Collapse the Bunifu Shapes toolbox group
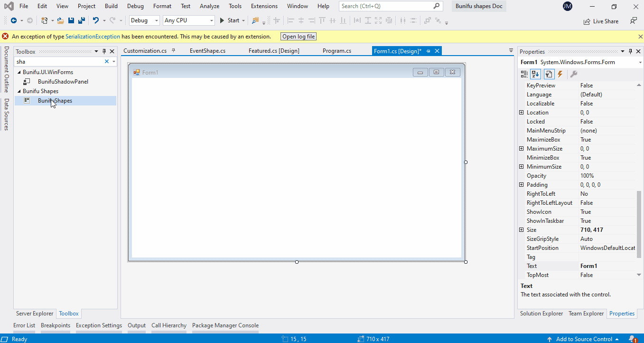Viewport: 644px width, 343px height. (19, 91)
